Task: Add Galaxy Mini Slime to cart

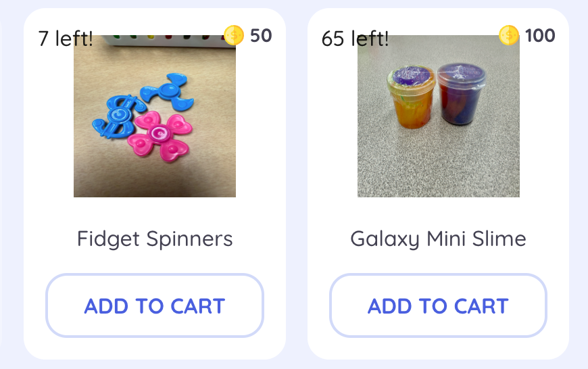Action: coord(438,305)
